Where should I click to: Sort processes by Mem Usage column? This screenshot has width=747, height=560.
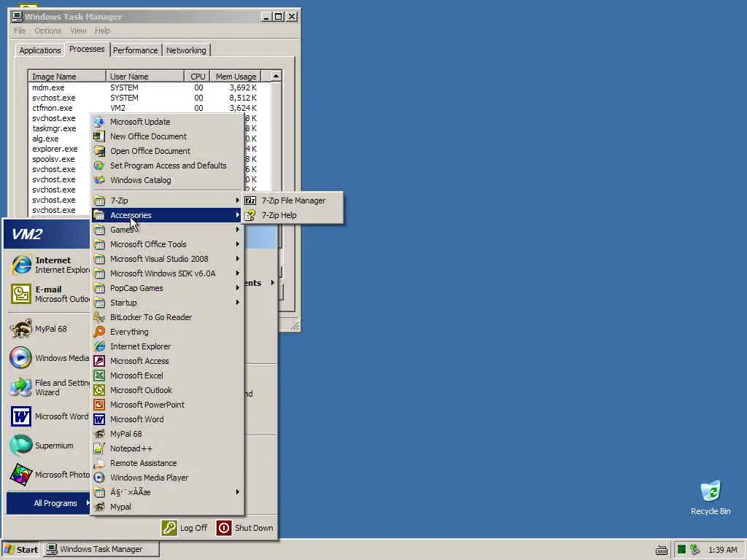point(236,77)
